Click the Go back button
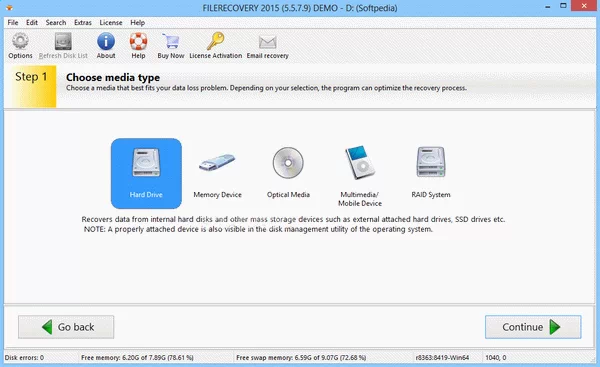This screenshot has width=600, height=367. (66, 327)
